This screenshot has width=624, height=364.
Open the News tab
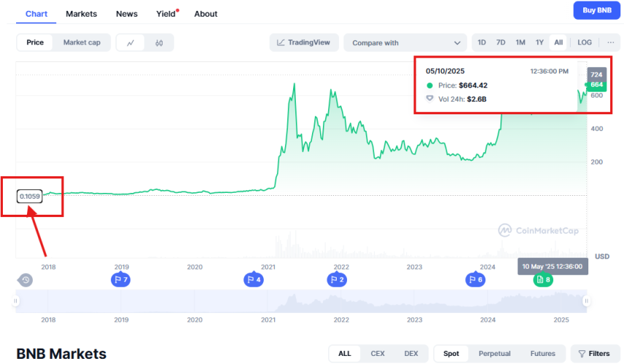tap(127, 14)
